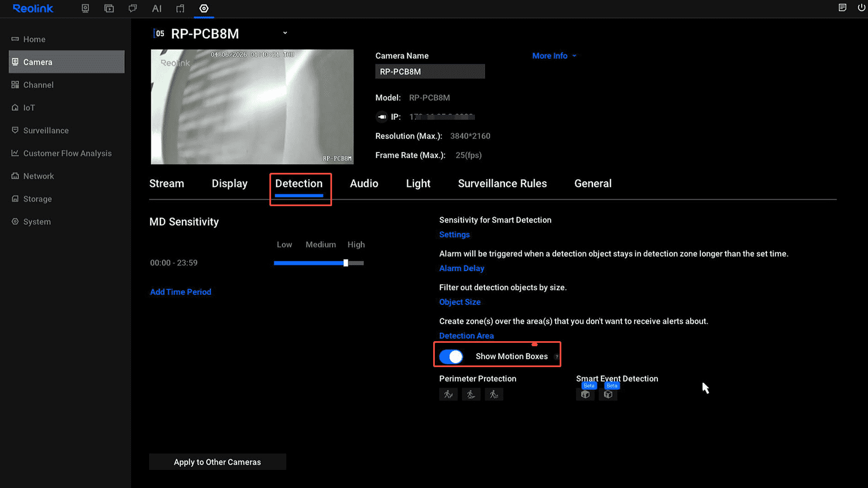
Task: Click the help icon beside Show Motion Boxes
Action: coord(556,357)
